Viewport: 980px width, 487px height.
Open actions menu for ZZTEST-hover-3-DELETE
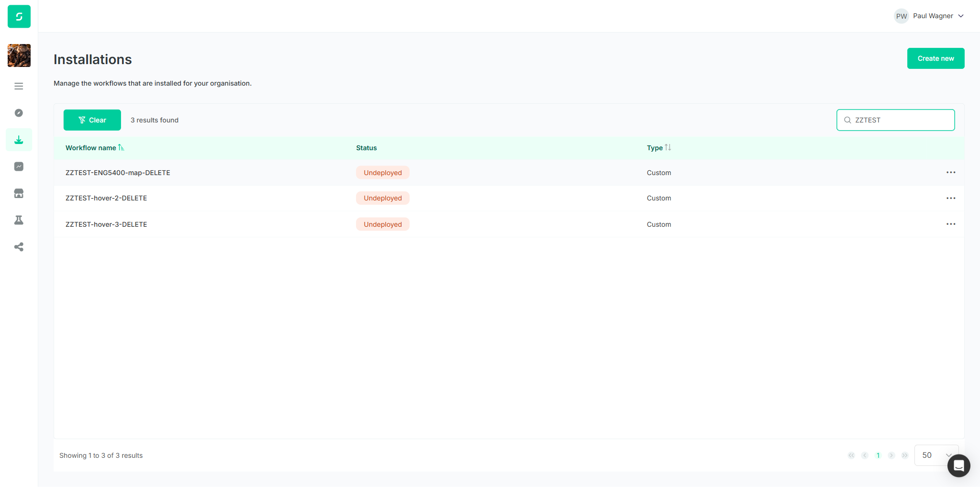point(951,224)
